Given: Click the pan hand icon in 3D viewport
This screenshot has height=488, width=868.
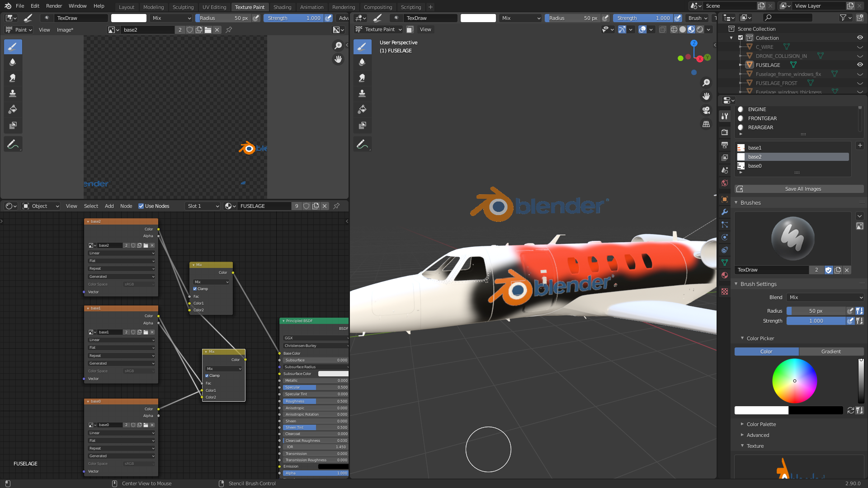Looking at the screenshot, I should [706, 96].
